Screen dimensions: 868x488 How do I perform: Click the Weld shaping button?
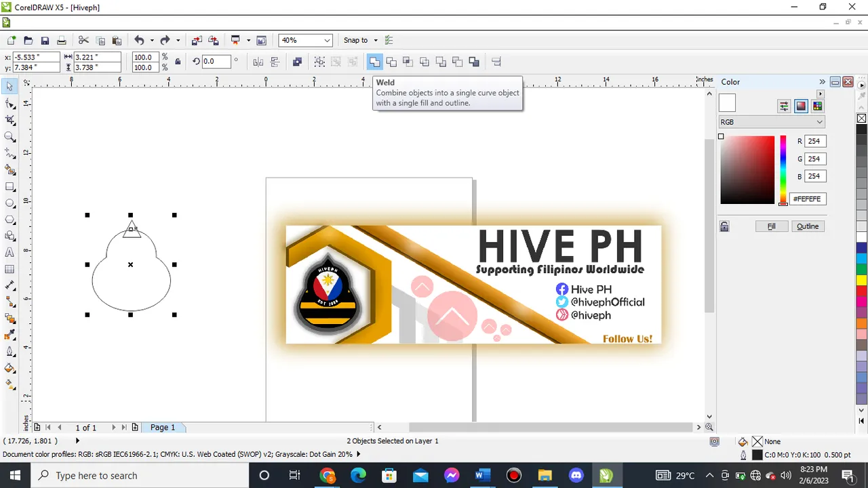(x=374, y=62)
